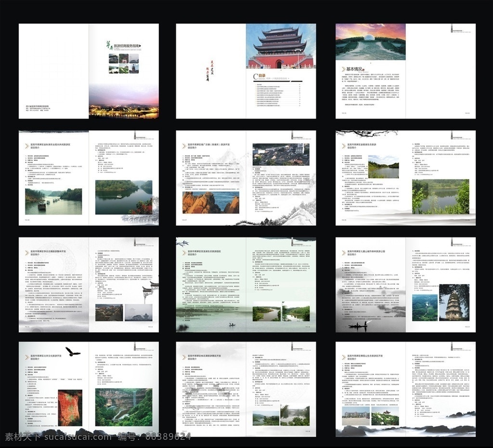Open the misty arch bridge photo
Screen dimensions: 493x448
(295, 415)
